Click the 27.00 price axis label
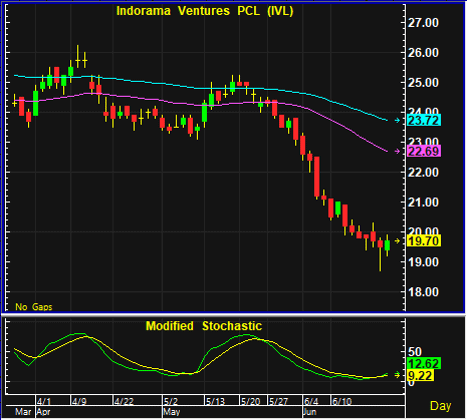 click(423, 23)
